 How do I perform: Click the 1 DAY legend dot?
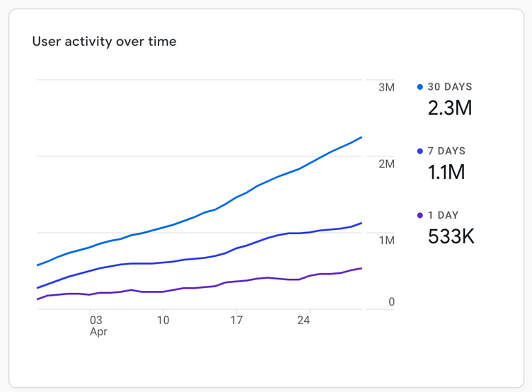420,215
